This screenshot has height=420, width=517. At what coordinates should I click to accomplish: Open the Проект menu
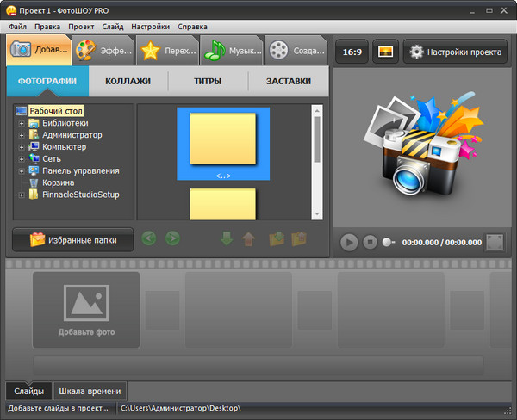pos(81,27)
